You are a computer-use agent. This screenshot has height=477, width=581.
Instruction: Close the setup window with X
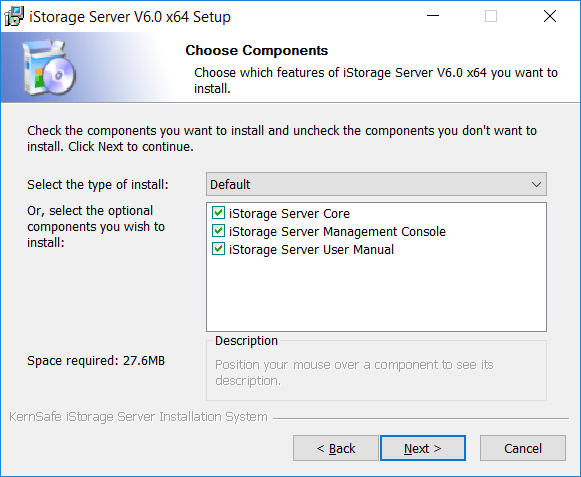[550, 16]
